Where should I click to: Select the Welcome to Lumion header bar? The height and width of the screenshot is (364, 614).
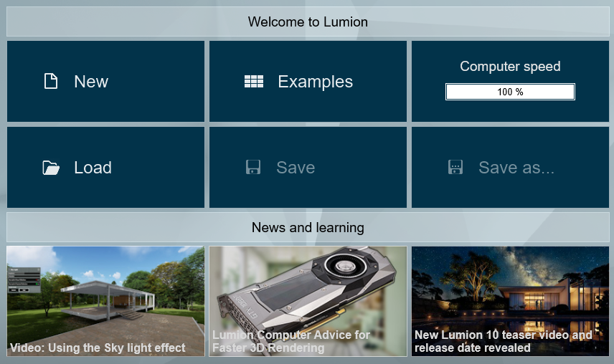[308, 22]
